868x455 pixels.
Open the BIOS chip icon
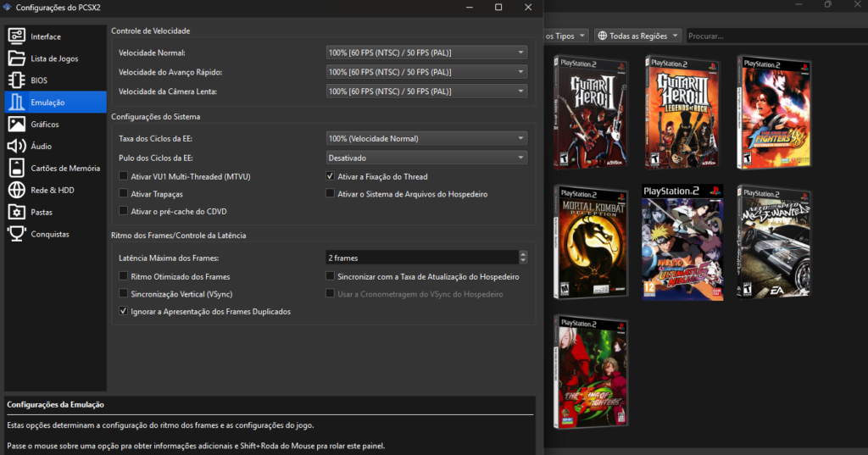[17, 80]
